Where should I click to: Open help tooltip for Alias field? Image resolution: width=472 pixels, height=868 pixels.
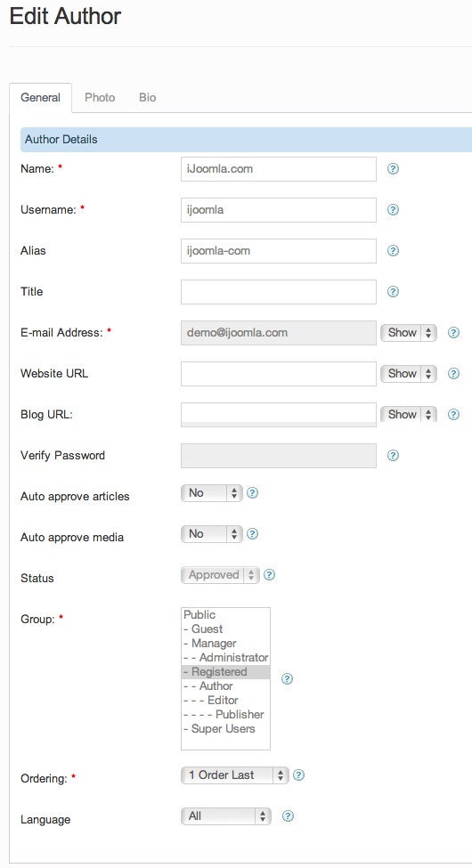(393, 251)
